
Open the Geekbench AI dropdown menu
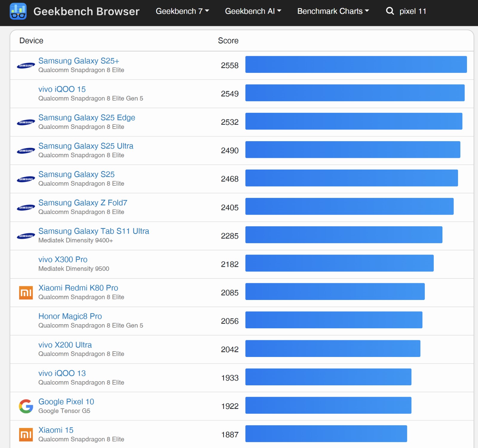[253, 11]
